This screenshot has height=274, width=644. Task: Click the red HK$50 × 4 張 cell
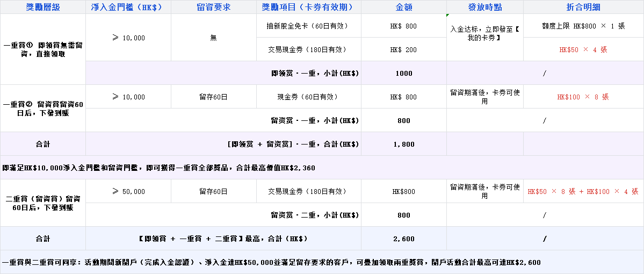(x=583, y=49)
